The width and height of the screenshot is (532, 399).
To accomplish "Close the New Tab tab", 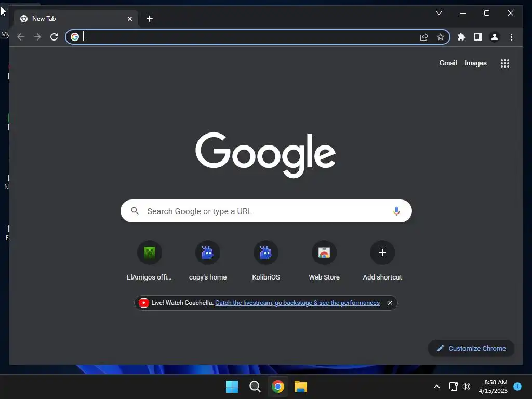I will 129,19.
